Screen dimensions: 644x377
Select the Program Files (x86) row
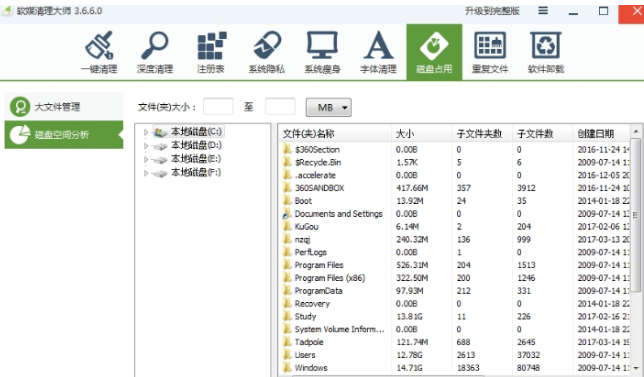tap(455, 278)
